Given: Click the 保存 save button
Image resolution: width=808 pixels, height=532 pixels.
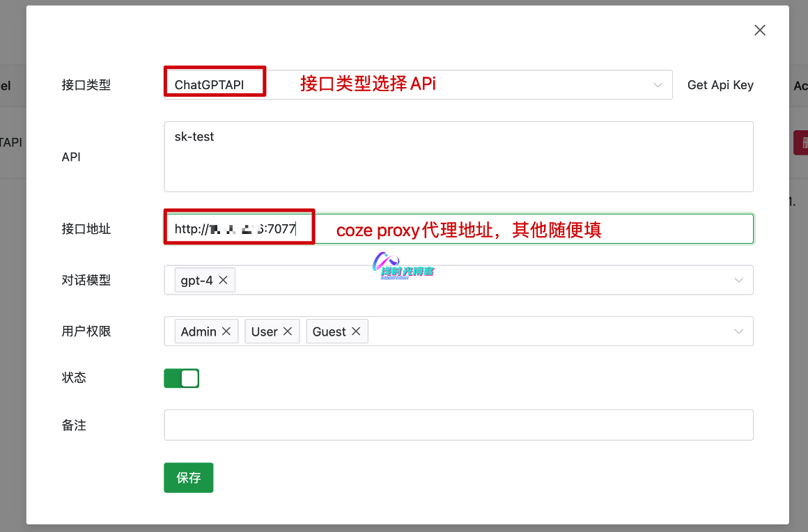Looking at the screenshot, I should (189, 478).
